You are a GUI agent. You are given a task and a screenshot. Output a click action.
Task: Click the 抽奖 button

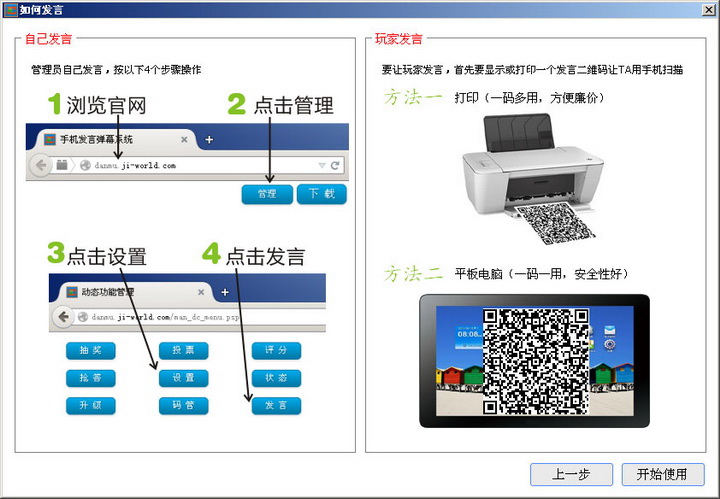[x=90, y=350]
